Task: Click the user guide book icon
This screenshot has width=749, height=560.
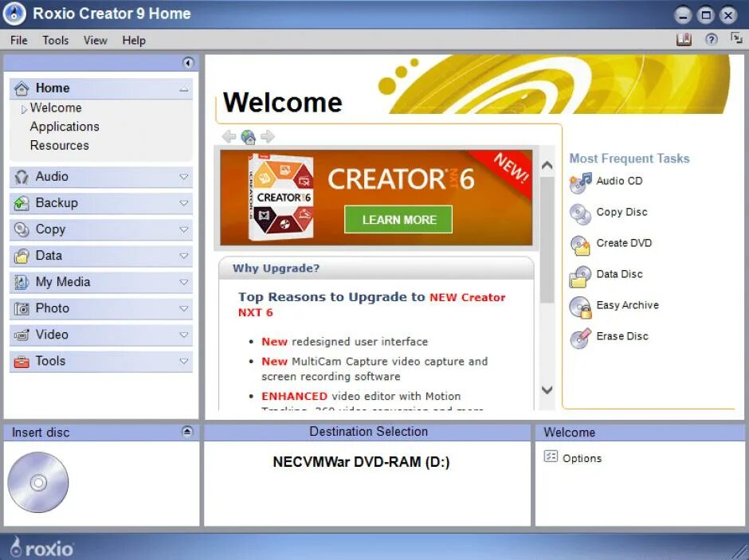Action: tap(684, 40)
